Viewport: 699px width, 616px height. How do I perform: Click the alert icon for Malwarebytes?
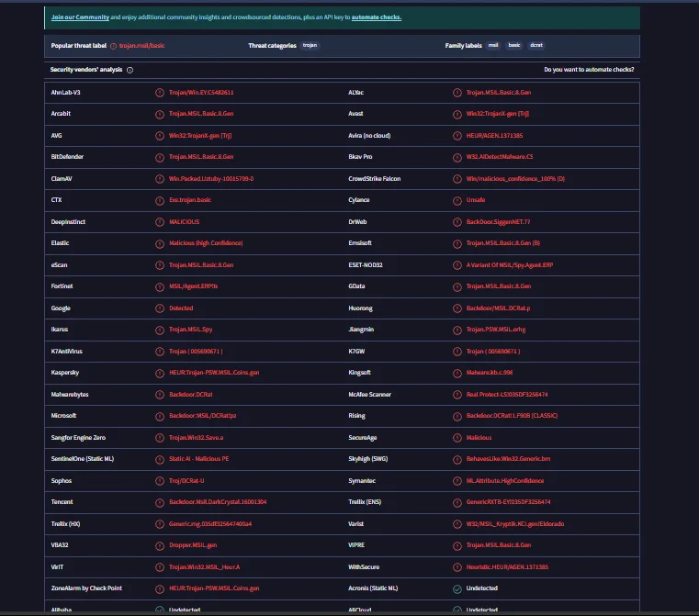point(160,395)
